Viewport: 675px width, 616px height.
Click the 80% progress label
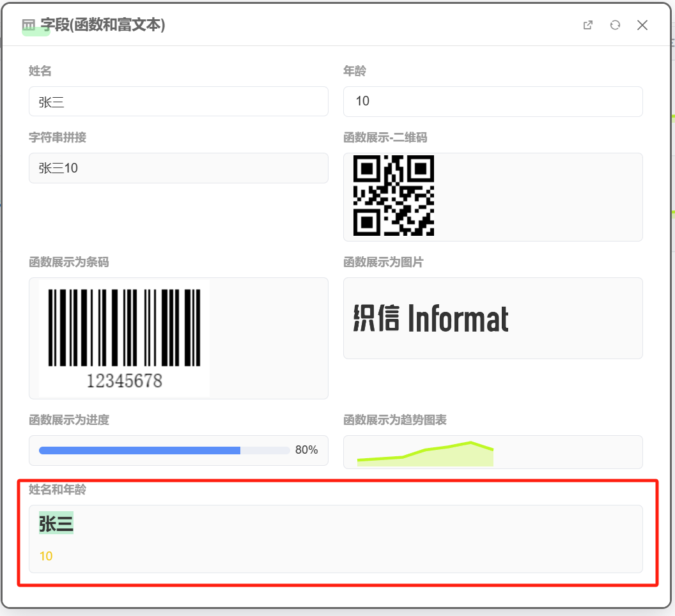[306, 450]
